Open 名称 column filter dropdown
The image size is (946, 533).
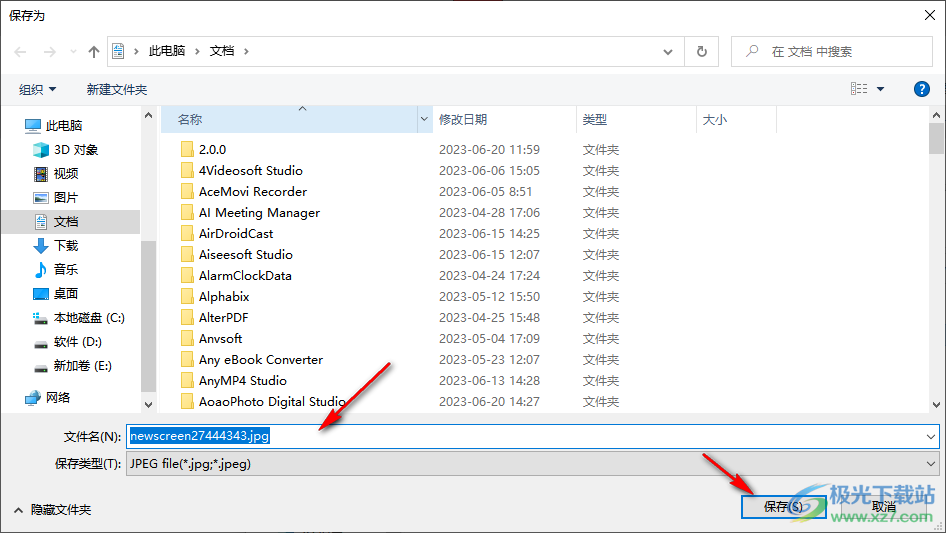[x=424, y=120]
